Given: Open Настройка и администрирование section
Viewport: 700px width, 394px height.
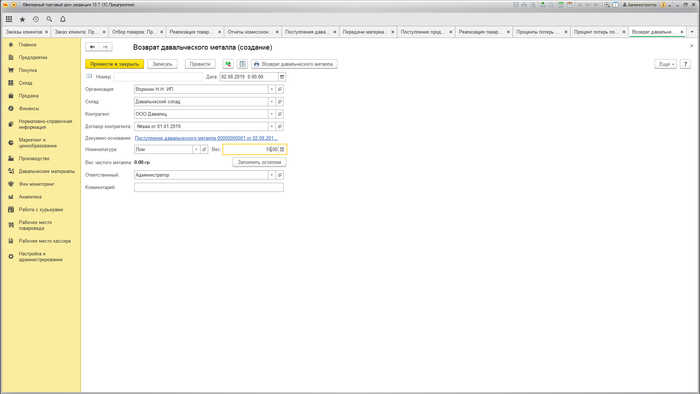Looking at the screenshot, I should click(x=41, y=257).
